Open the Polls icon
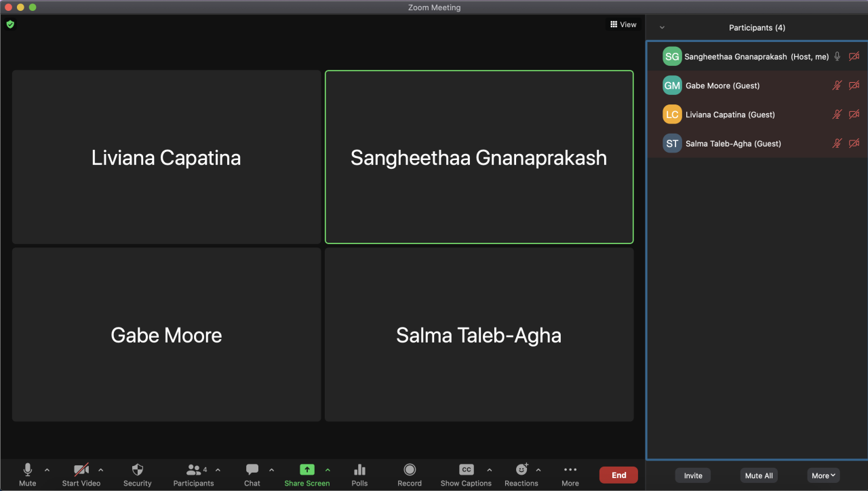The height and width of the screenshot is (491, 868). tap(359, 470)
